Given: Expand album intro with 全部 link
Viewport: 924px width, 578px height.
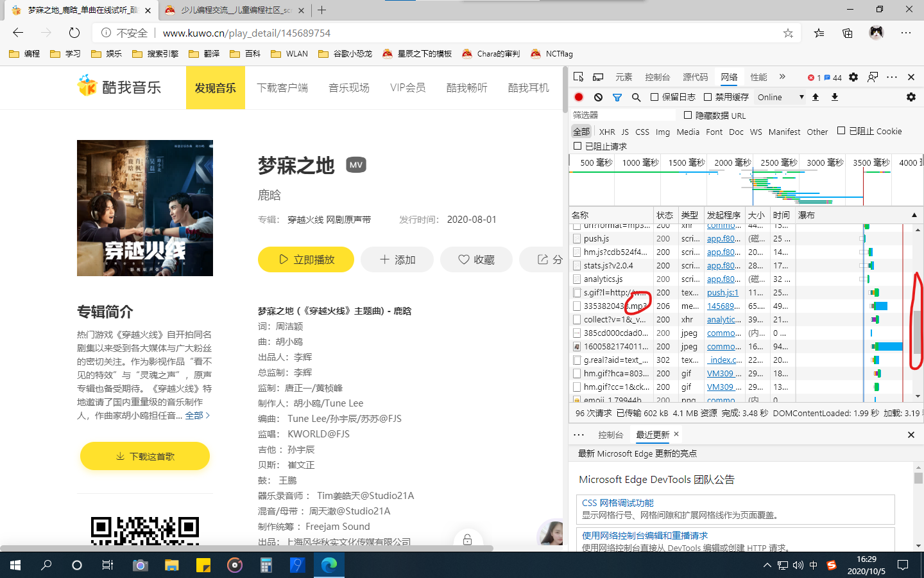Looking at the screenshot, I should (x=198, y=416).
